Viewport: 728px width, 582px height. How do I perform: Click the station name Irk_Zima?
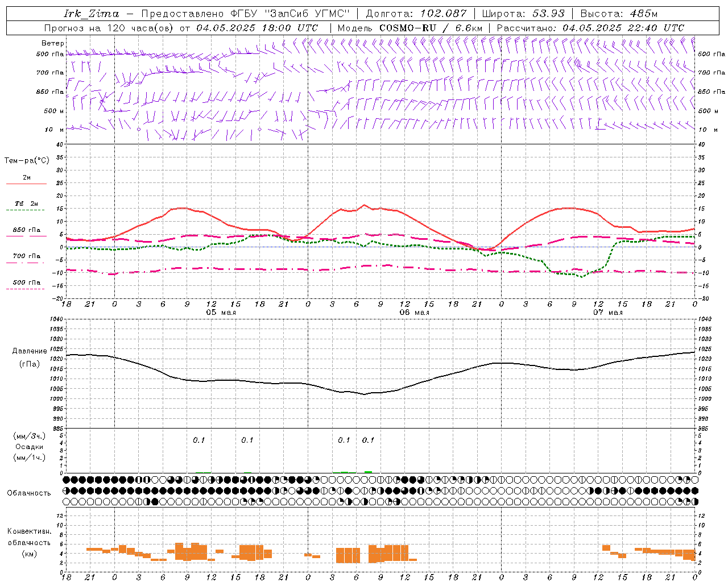pyautogui.click(x=91, y=14)
